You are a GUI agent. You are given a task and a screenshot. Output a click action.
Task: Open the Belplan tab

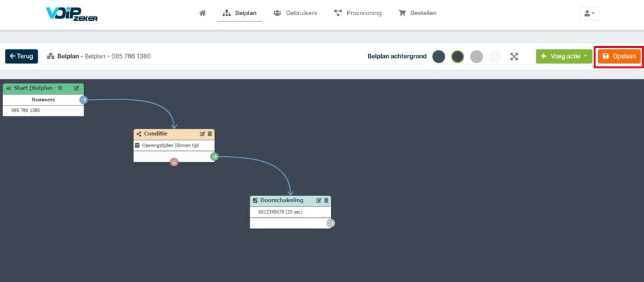coord(240,13)
